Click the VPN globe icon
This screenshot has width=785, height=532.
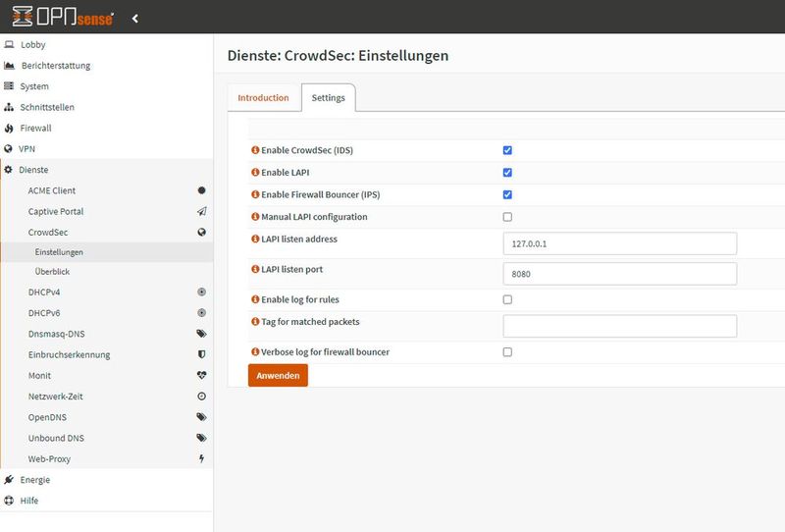(x=8, y=149)
